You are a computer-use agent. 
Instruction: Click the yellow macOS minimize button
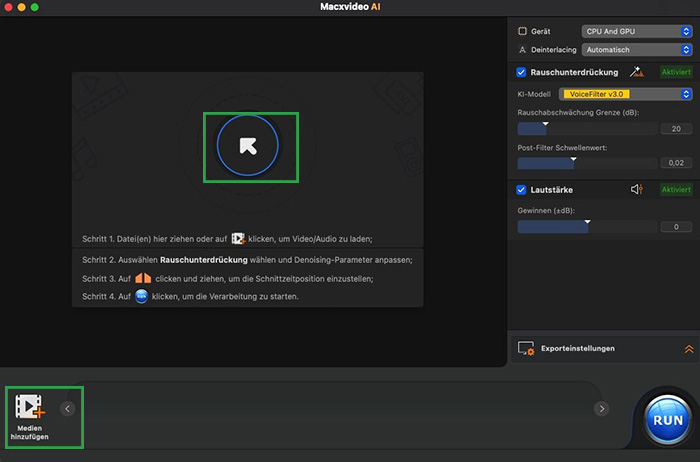21,7
